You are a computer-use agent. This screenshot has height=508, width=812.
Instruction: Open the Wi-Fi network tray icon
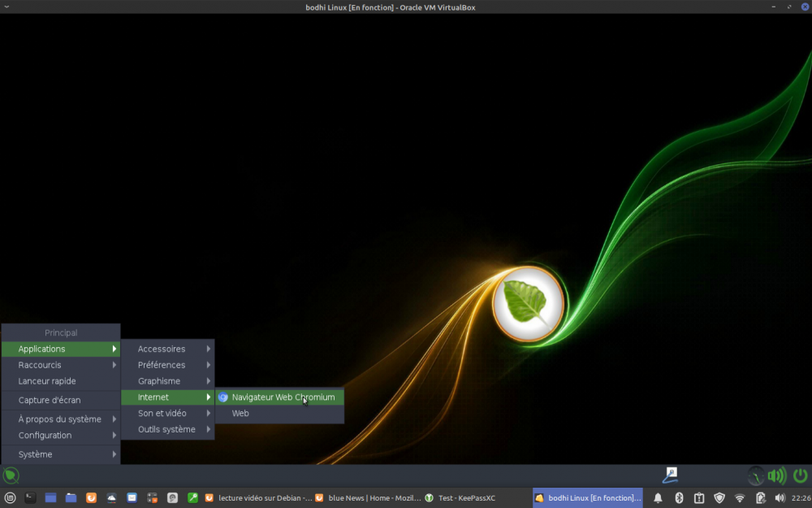click(740, 497)
